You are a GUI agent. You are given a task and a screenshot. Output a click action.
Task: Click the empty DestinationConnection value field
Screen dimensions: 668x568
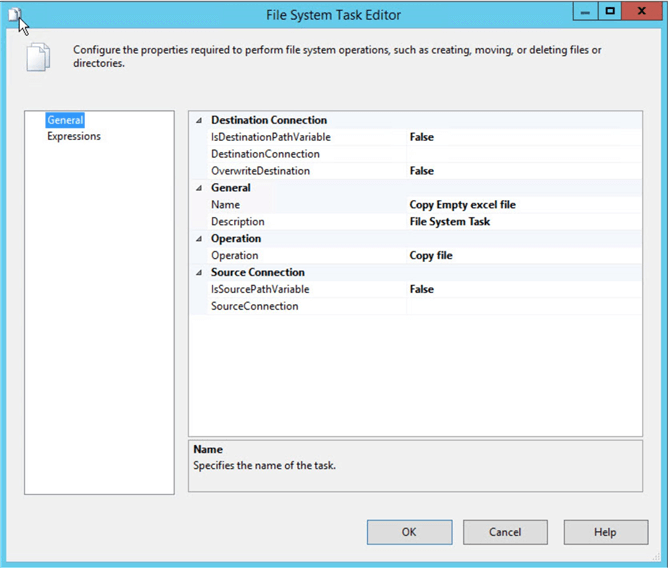coord(524,154)
